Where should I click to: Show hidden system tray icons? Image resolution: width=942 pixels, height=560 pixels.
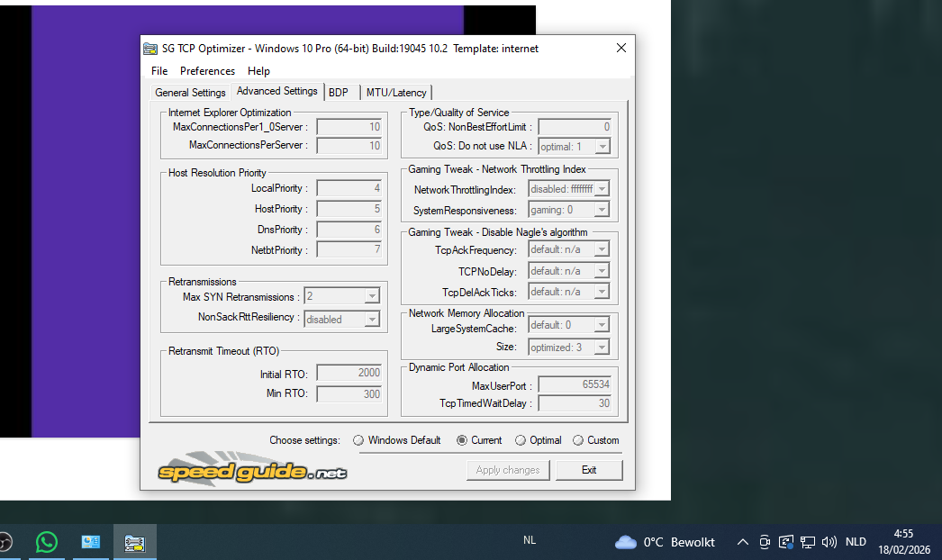(x=743, y=542)
